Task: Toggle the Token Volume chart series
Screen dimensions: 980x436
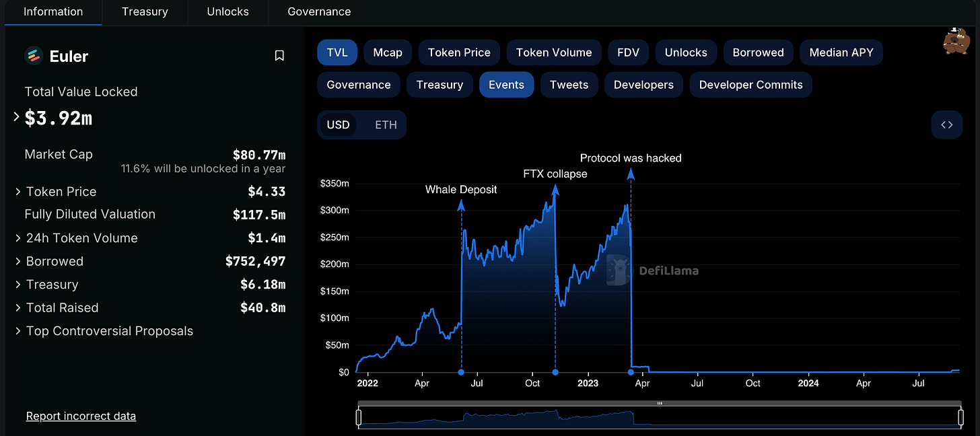Action: (x=554, y=52)
